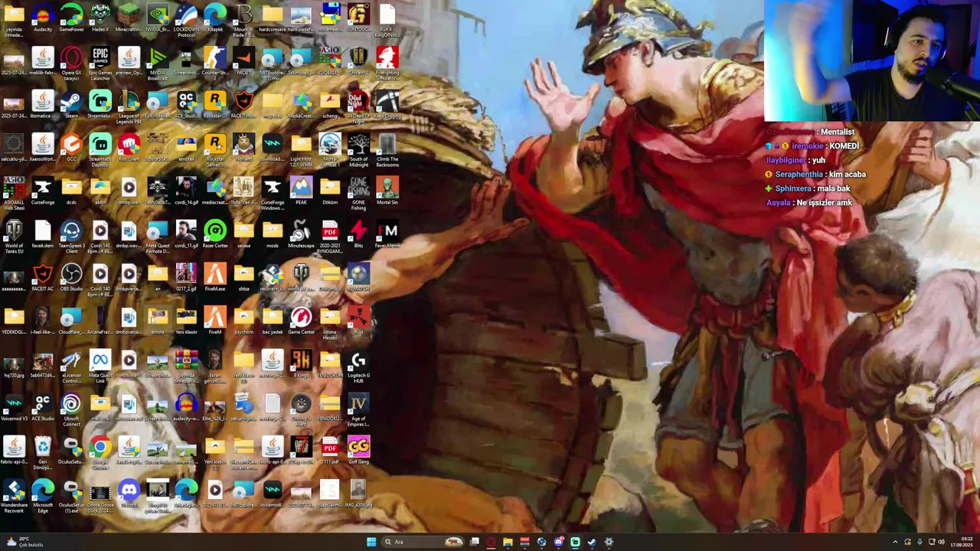Open the 1111.pdf file

[330, 451]
